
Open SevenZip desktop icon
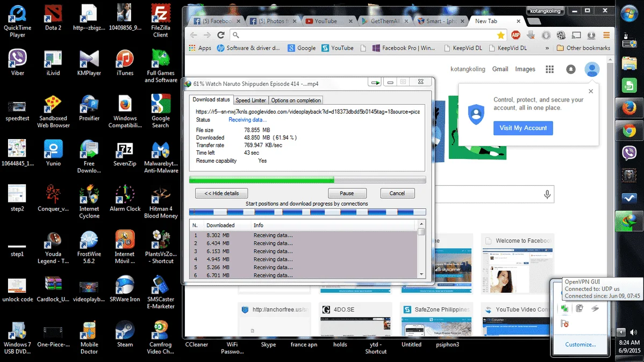pyautogui.click(x=125, y=154)
